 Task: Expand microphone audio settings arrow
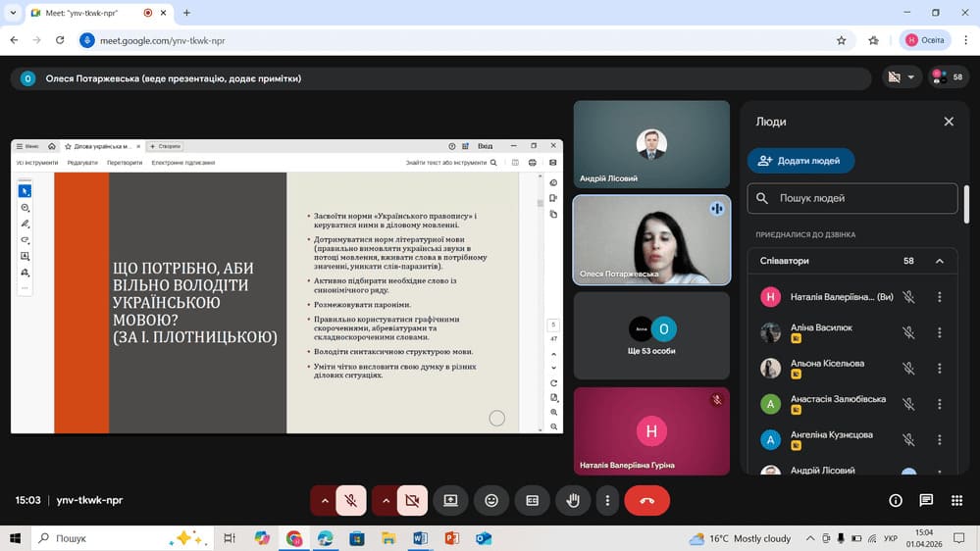pyautogui.click(x=324, y=500)
